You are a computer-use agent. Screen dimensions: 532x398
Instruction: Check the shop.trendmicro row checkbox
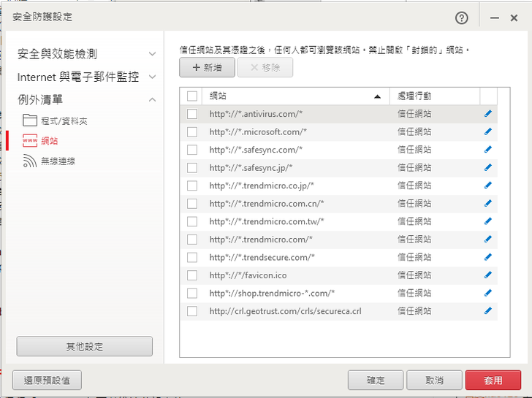point(192,294)
